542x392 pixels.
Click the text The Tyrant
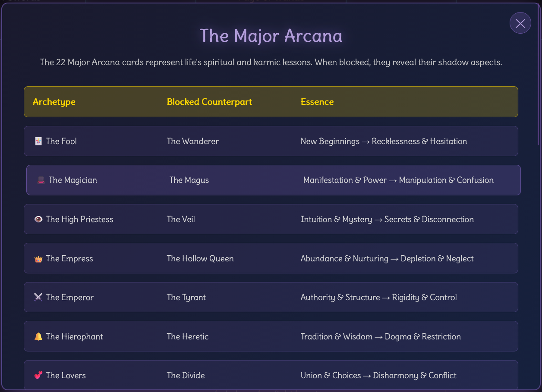[x=186, y=297]
